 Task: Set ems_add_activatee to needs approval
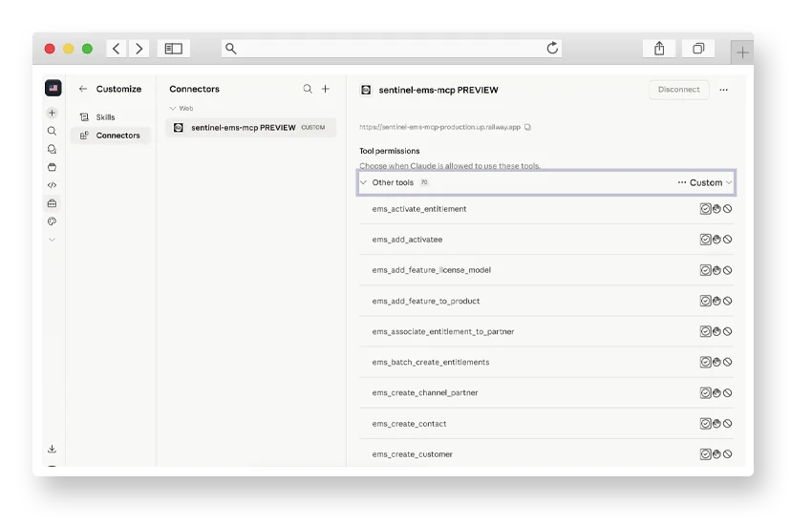[x=716, y=240]
